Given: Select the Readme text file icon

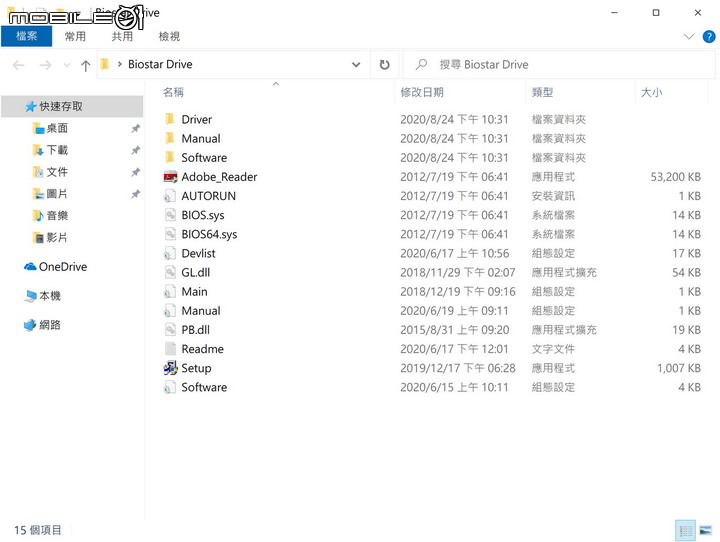Looking at the screenshot, I should [170, 349].
